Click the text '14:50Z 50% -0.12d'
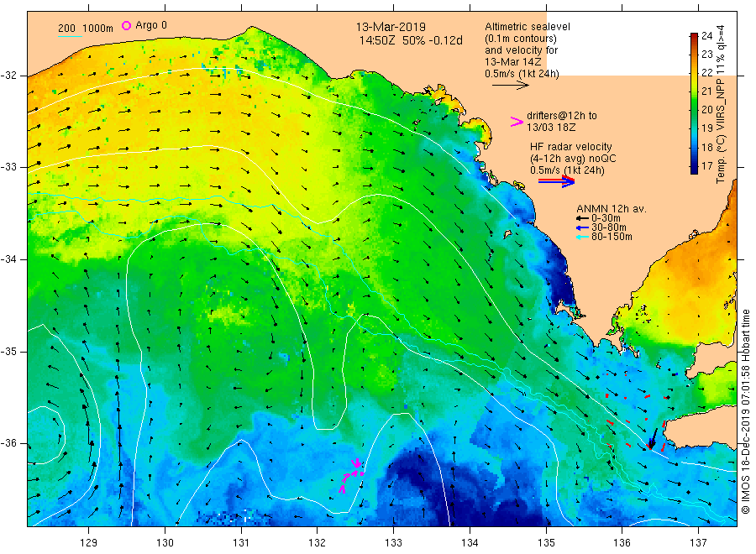The image size is (756, 554). [x=410, y=40]
